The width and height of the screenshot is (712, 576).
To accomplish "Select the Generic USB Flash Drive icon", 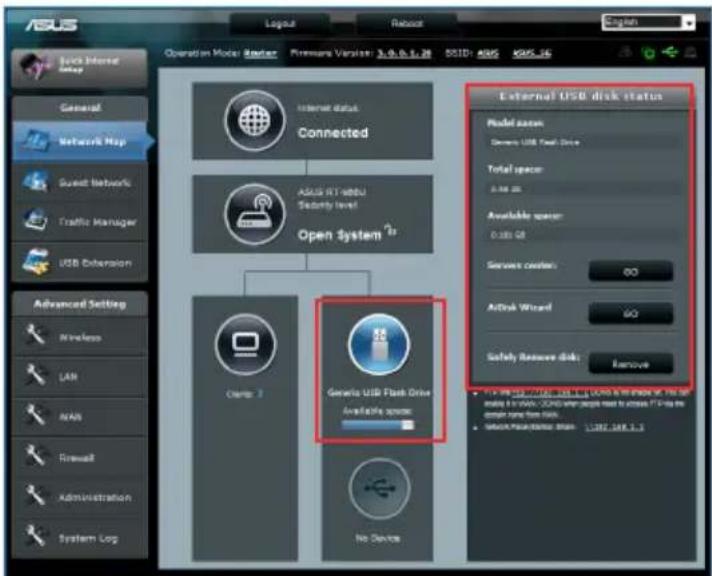I will 379,344.
